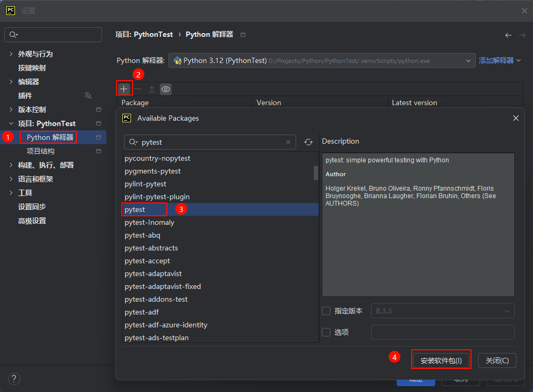Enable the 指定版本 checkbox
The image size is (533, 392).
[326, 311]
